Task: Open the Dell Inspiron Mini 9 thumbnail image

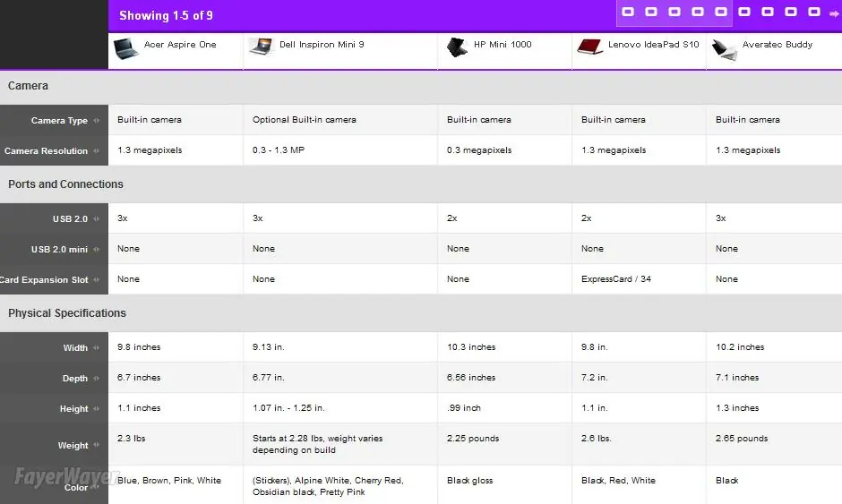Action: click(x=262, y=47)
